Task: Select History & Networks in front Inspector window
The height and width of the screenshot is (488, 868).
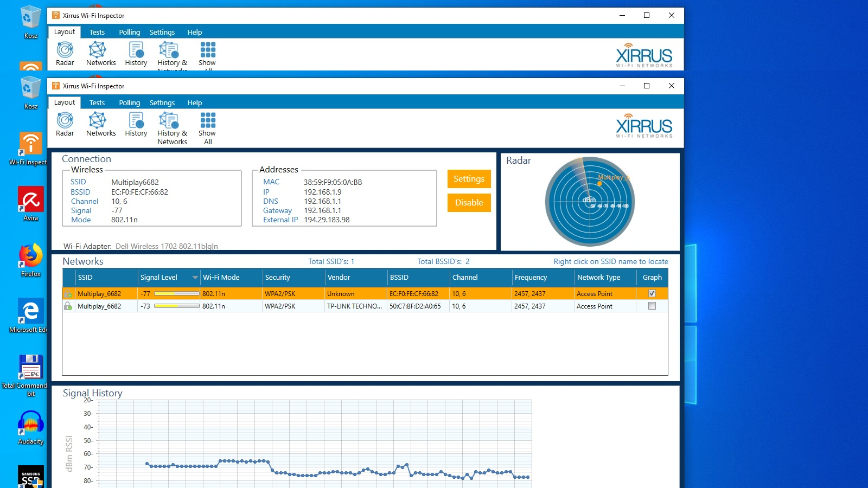Action: tap(173, 129)
